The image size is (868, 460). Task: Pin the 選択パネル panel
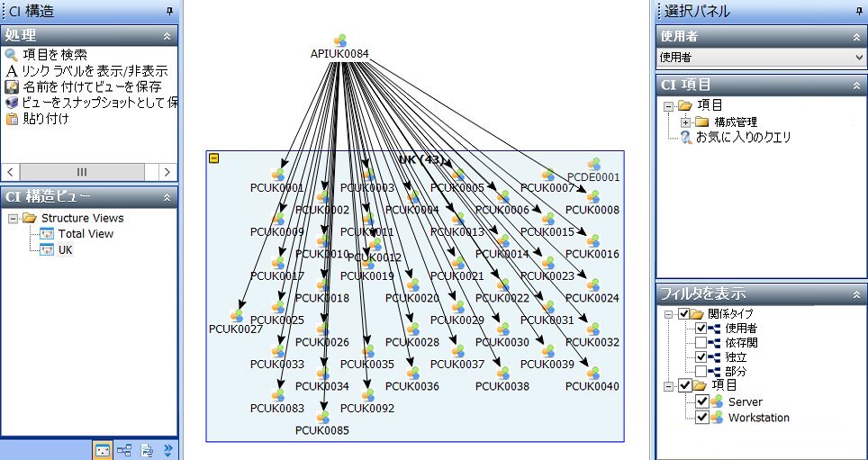pos(860,11)
